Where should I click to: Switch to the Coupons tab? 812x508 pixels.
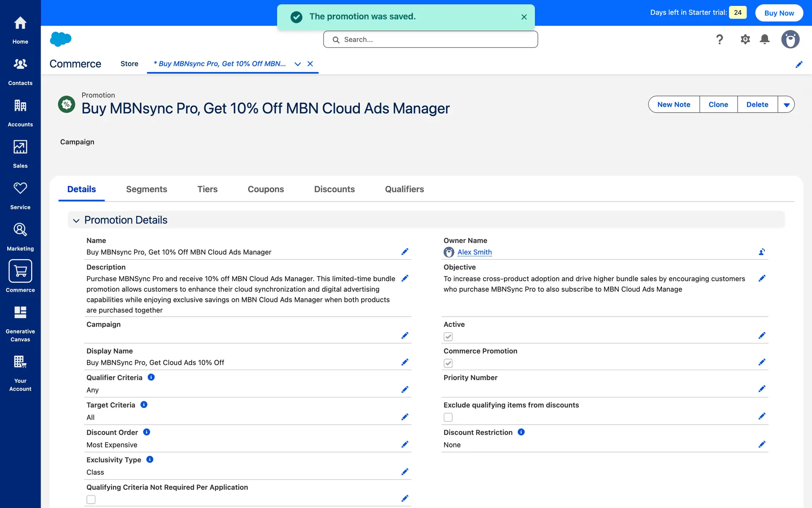266,189
